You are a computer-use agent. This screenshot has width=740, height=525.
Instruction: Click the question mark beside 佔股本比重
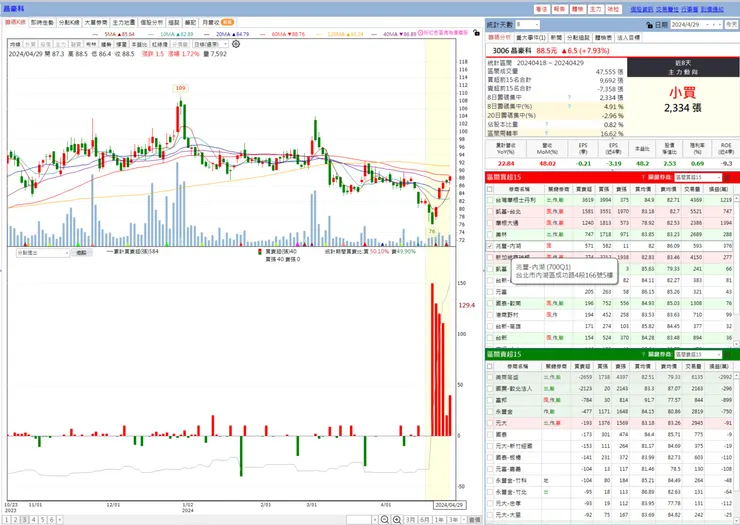point(547,125)
